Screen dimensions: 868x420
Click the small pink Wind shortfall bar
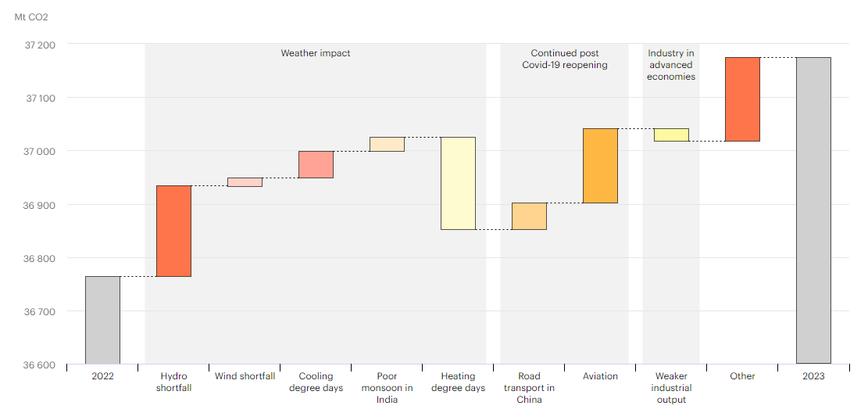click(x=245, y=182)
